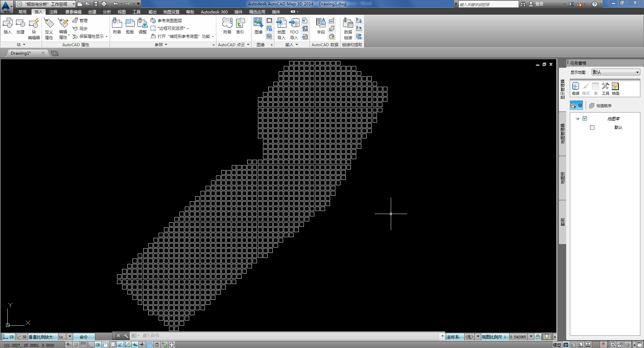
Task: Click the Print icon in quick access toolbar
Action: tap(104, 4)
